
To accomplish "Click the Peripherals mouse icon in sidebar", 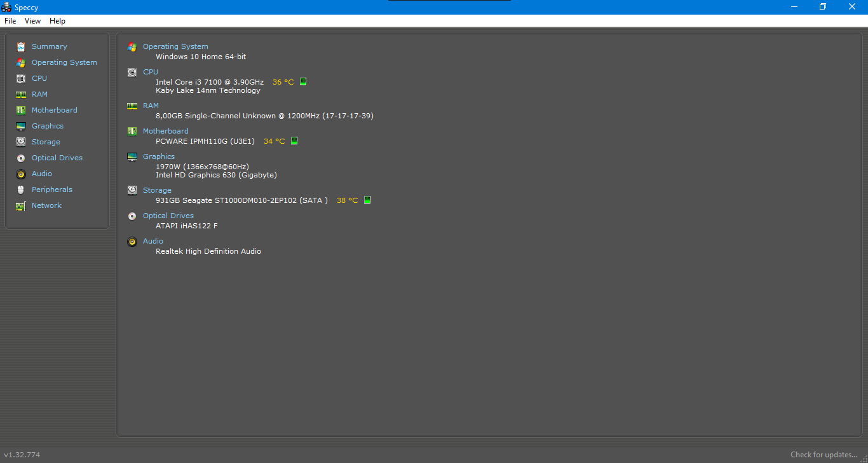I will coord(21,190).
